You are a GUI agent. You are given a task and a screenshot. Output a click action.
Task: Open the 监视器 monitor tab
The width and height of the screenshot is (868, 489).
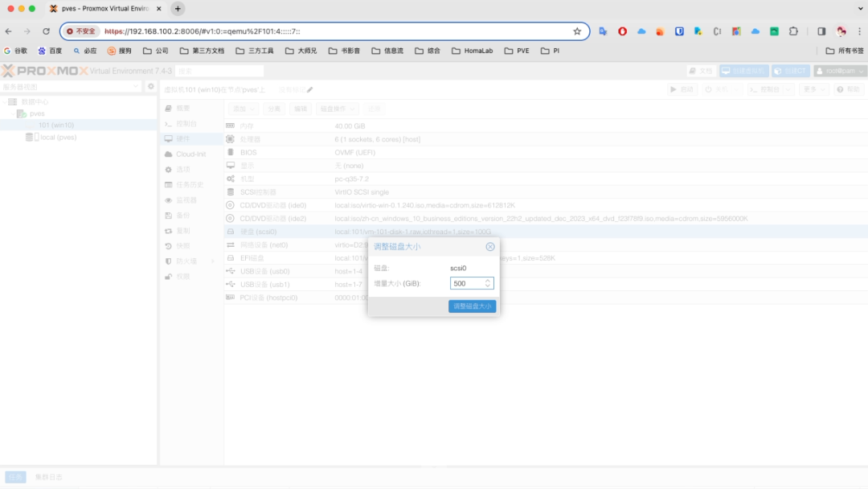coord(186,200)
